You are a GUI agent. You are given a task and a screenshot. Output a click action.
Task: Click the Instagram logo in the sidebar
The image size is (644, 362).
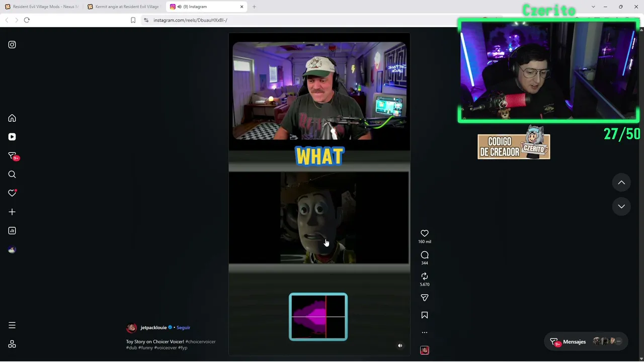pos(12,45)
